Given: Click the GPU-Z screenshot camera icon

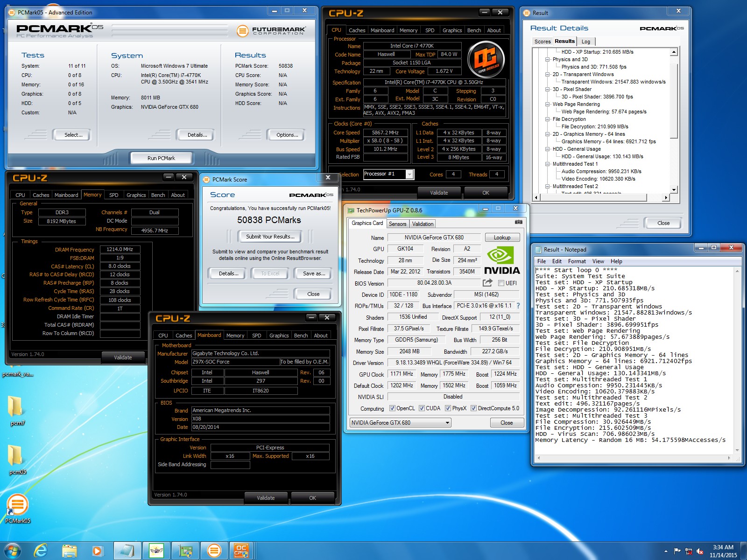Looking at the screenshot, I should click(x=518, y=222).
